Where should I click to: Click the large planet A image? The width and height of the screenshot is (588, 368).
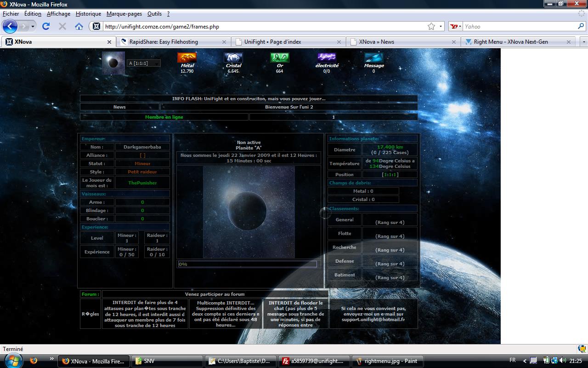[249, 212]
